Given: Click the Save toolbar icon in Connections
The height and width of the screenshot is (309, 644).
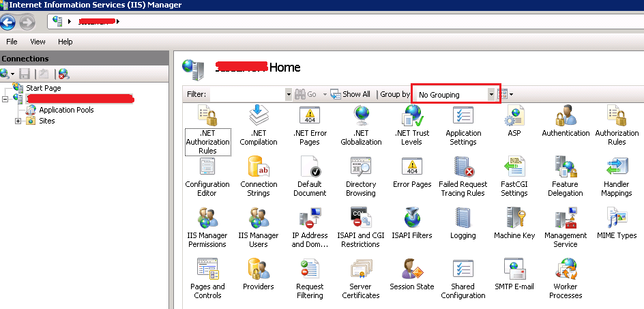Looking at the screenshot, I should [25, 74].
